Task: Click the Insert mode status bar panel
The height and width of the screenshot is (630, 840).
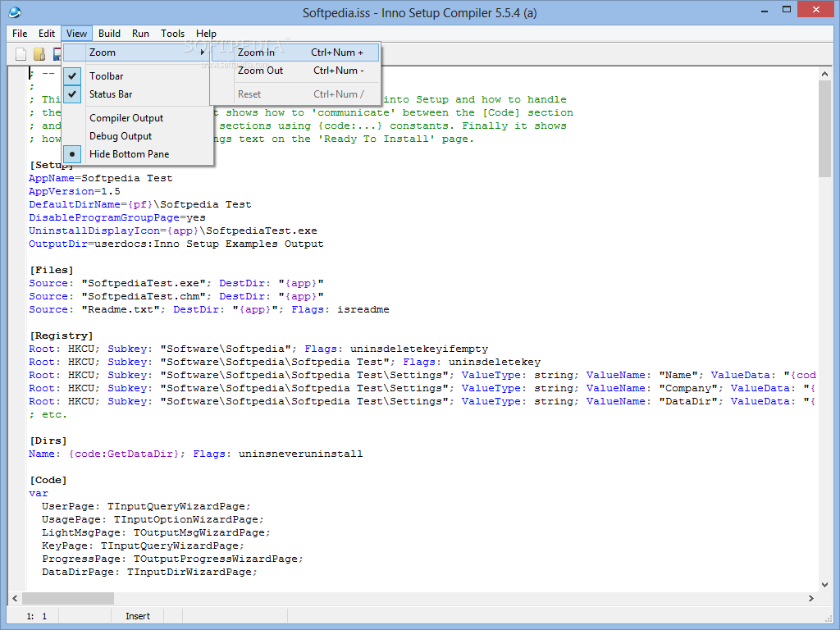Action: click(138, 616)
